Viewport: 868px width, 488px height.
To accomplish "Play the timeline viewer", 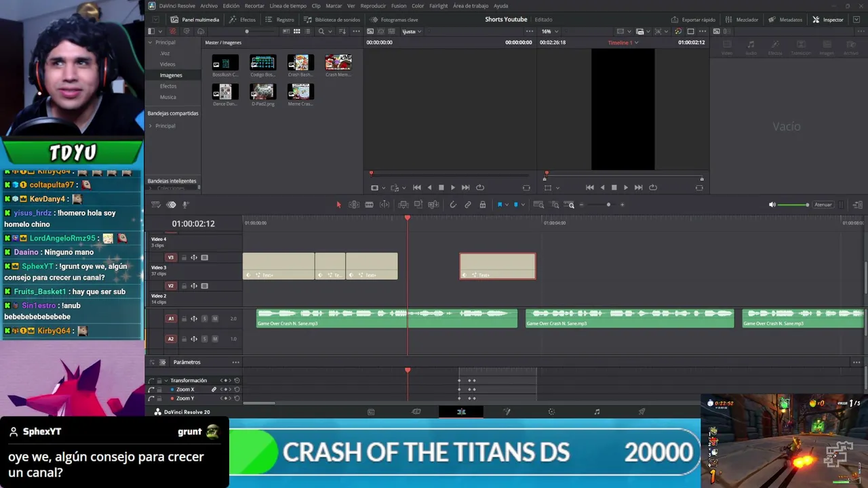I will 626,188.
